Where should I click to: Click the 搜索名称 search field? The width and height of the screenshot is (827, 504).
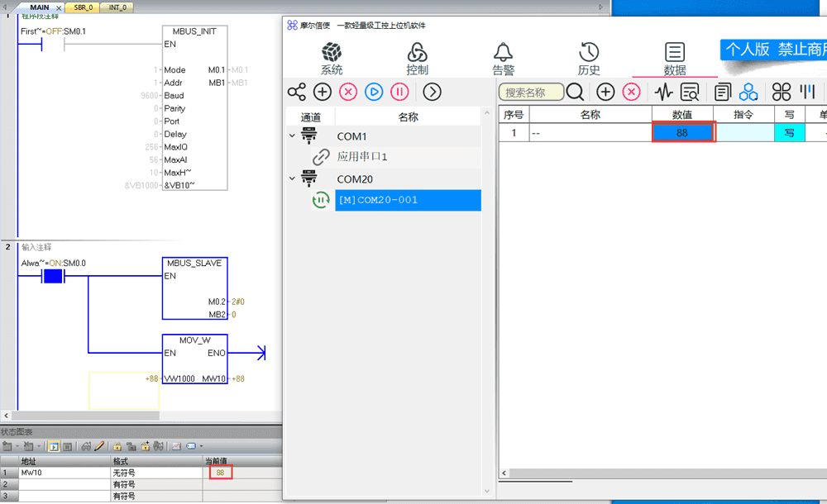[x=533, y=93]
